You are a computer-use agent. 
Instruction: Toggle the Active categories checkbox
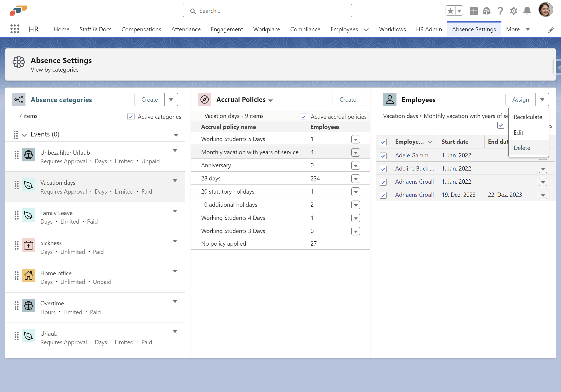[131, 117]
